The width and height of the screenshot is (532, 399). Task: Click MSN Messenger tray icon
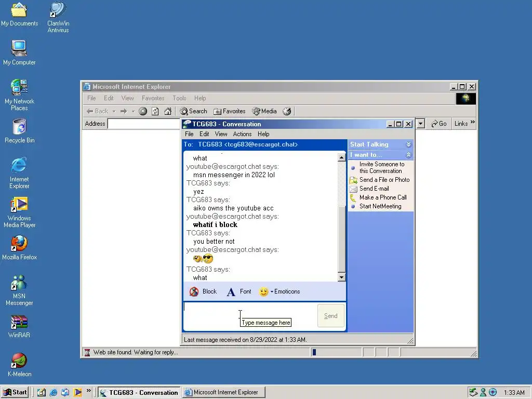(x=483, y=393)
